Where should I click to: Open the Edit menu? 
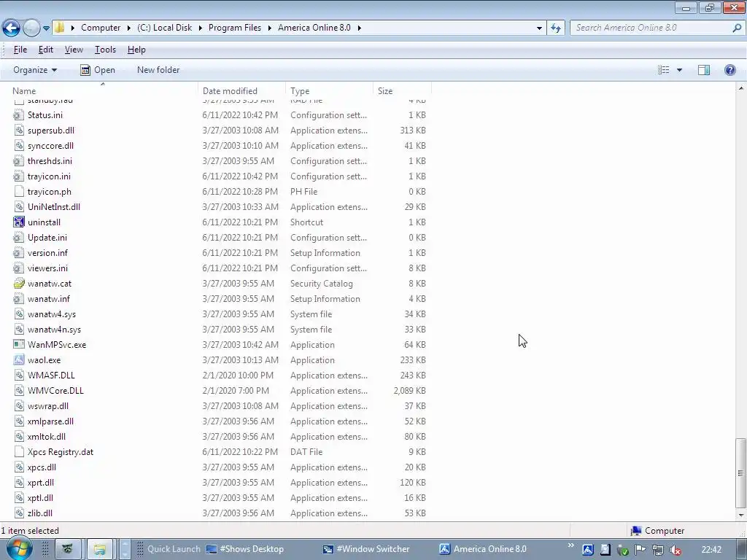(x=46, y=50)
